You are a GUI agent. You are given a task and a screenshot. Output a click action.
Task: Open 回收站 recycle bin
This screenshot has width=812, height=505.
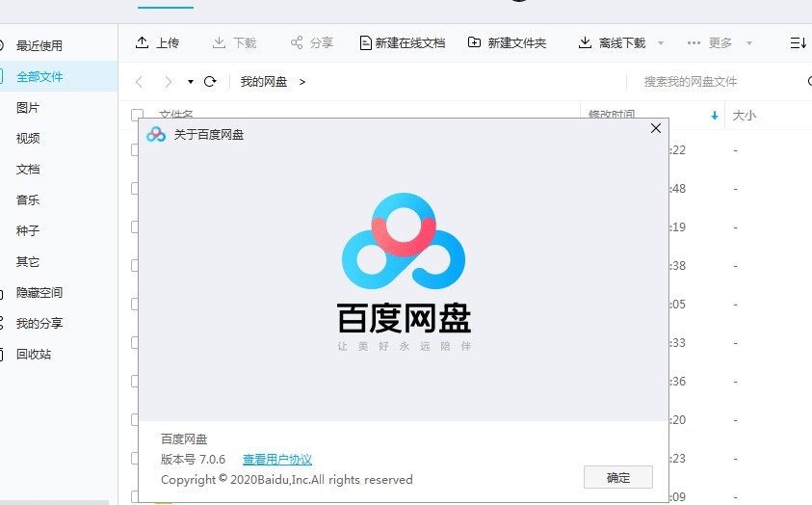[x=34, y=355]
